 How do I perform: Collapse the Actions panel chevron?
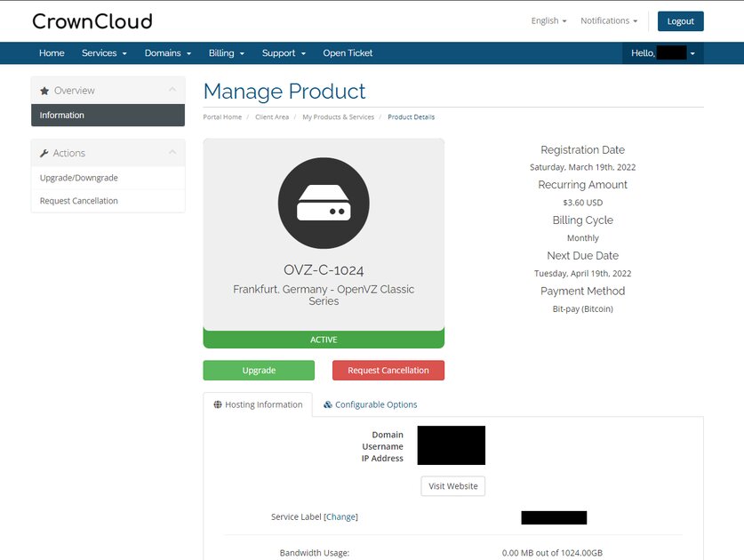(172, 152)
